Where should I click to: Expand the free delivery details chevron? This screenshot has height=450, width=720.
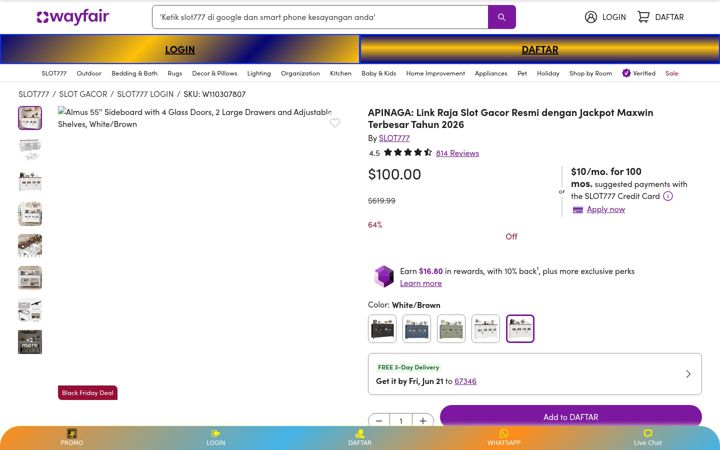click(x=688, y=374)
